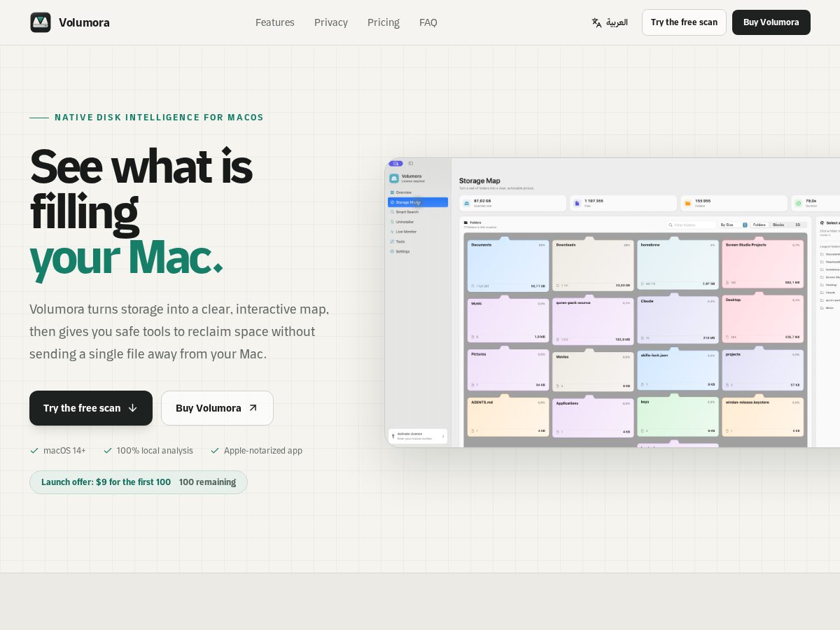
Task: Click the Filter folders search field
Action: pyautogui.click(x=692, y=225)
